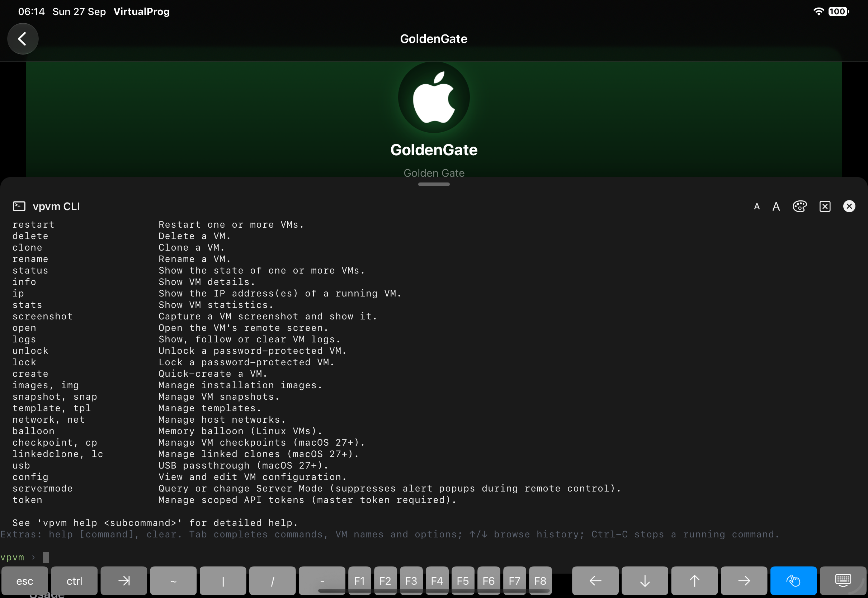Image resolution: width=868 pixels, height=598 pixels.
Task: Click the 'snapshot, snap' command text
Action: pos(55,397)
